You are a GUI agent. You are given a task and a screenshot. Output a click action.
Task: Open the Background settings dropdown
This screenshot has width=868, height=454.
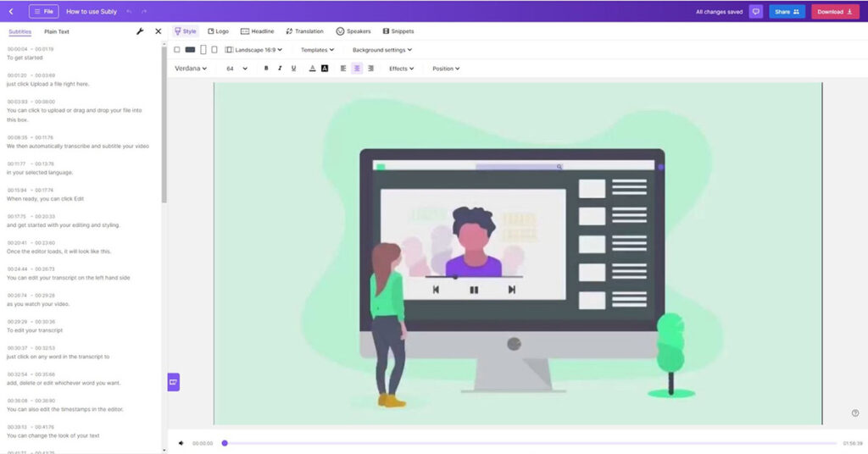click(x=381, y=50)
